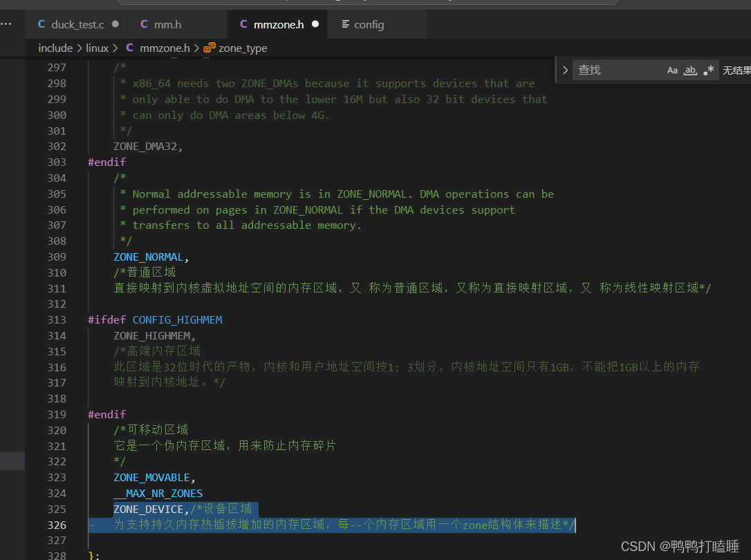
Task: Click the ZONE_NORMAL identifier on line 309
Action: (x=149, y=256)
